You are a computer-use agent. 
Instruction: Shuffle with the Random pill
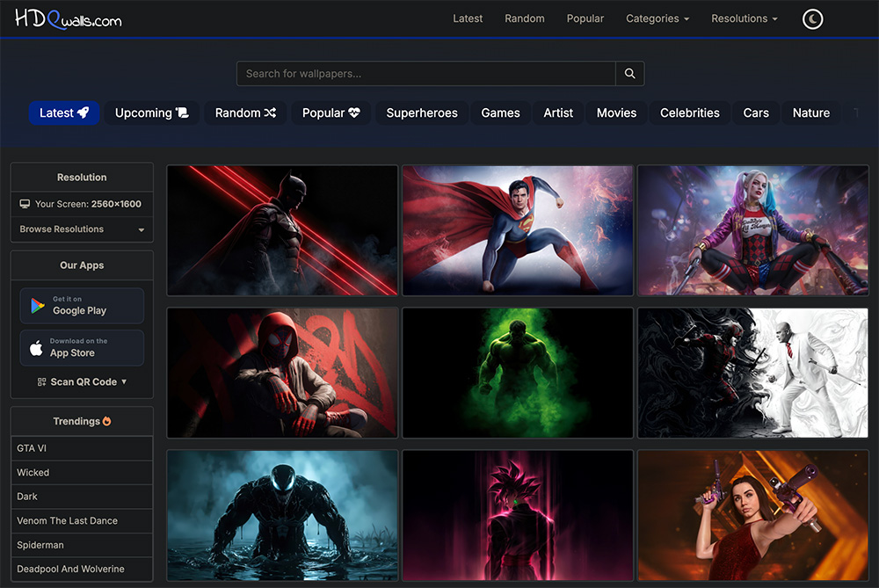[x=245, y=113]
